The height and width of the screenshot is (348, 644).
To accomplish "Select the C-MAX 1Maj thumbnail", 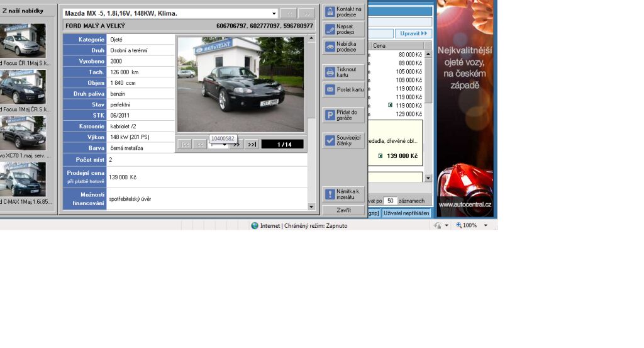I will [x=23, y=179].
